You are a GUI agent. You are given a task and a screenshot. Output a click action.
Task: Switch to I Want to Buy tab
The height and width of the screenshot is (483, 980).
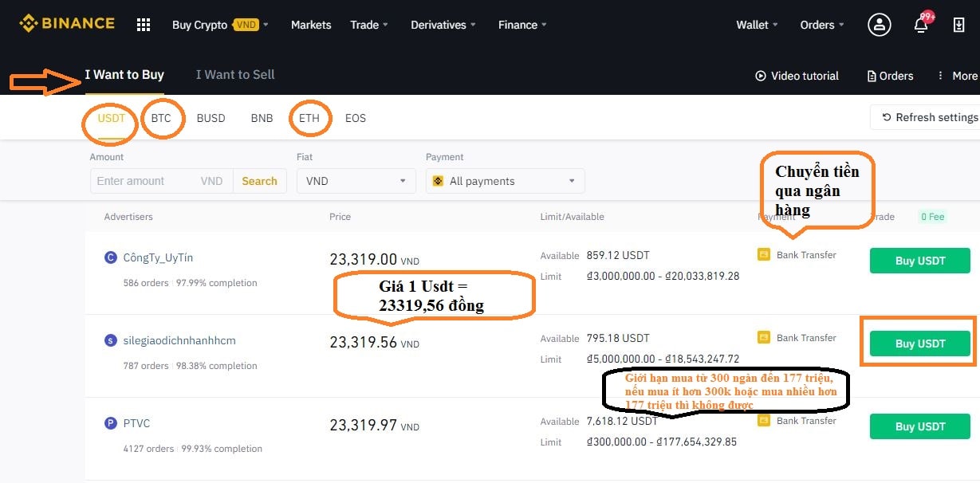[x=124, y=74]
